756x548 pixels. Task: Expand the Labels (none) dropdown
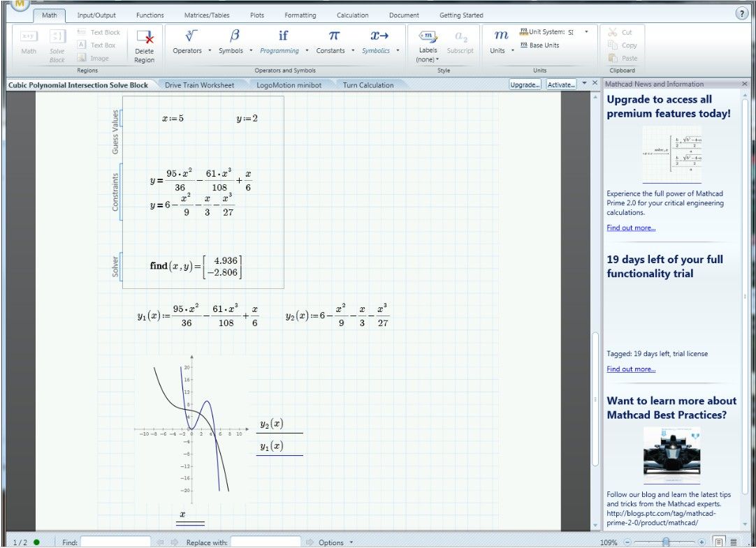point(428,59)
